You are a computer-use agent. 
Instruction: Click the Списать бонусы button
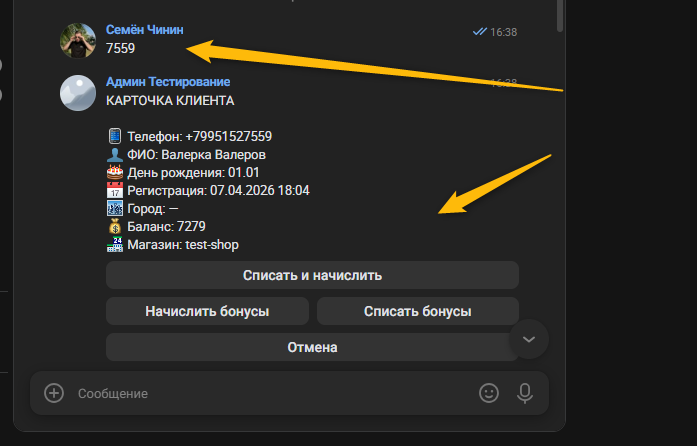(x=417, y=311)
